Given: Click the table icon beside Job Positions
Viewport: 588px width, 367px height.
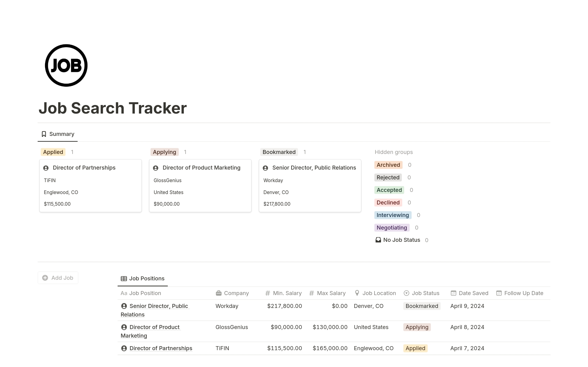Looking at the screenshot, I should tap(124, 279).
